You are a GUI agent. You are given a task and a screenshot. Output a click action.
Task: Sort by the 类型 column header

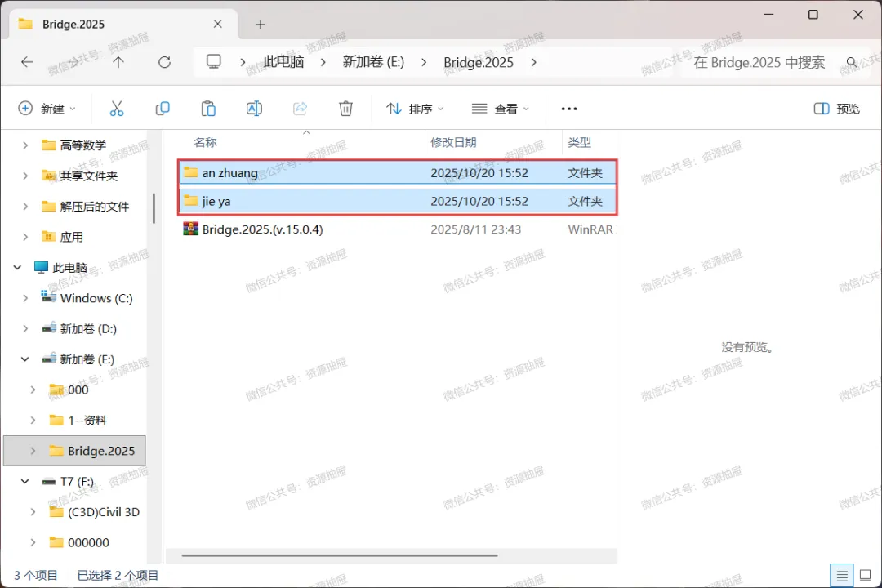tap(579, 142)
